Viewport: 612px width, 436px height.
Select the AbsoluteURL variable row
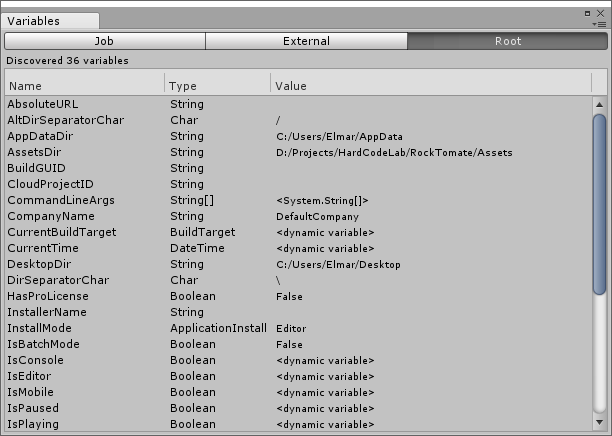point(42,104)
